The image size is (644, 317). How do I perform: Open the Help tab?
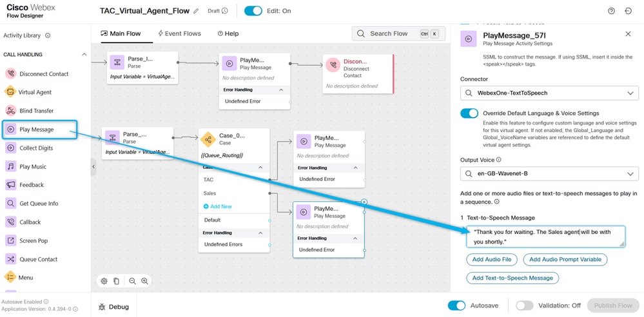tap(228, 34)
